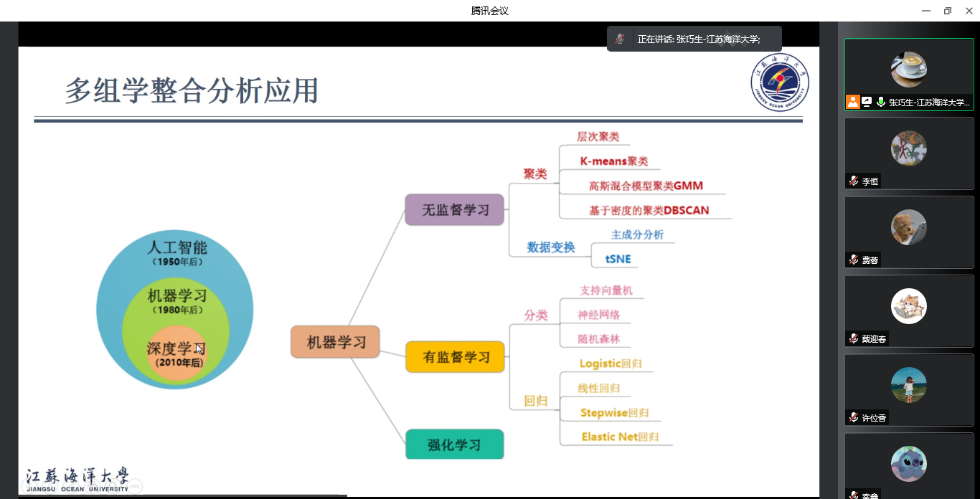Click the Jiangsu Ocean University logo on slide
The image size is (980, 499).
click(780, 82)
